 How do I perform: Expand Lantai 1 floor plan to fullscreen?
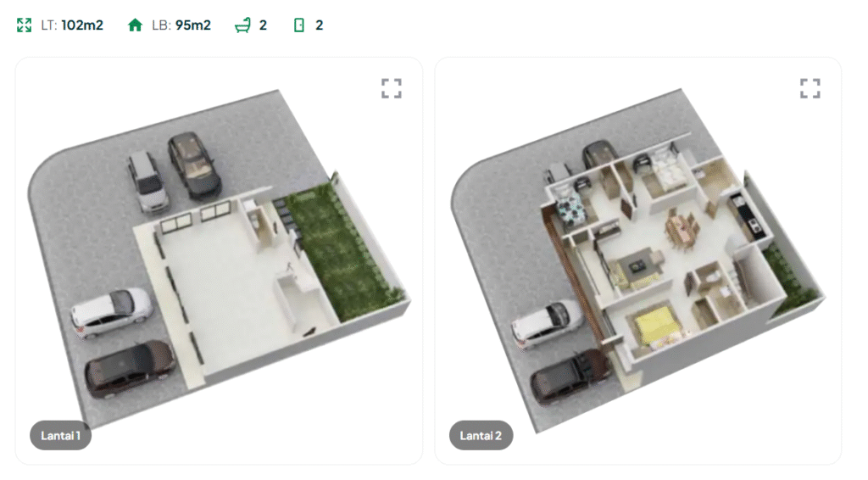pos(392,88)
